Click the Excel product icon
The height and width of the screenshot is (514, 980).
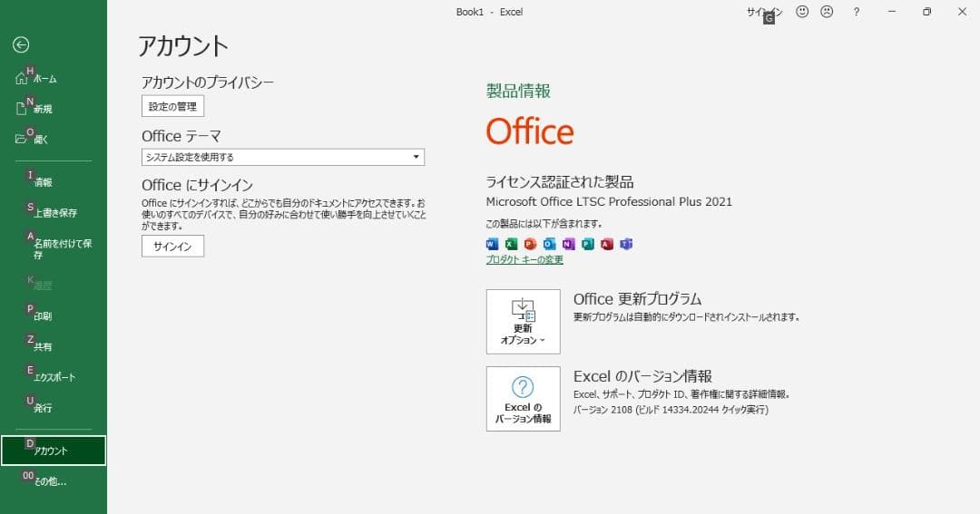click(511, 244)
